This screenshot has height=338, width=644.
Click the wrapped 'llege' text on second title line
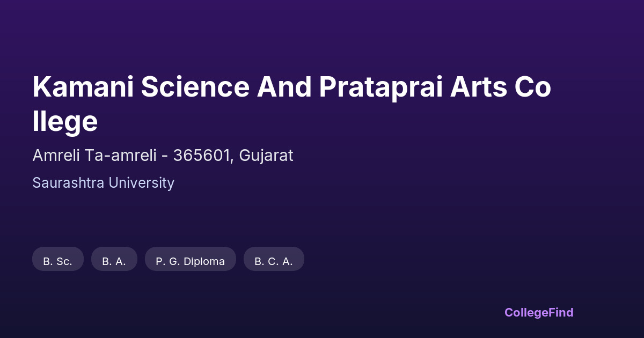point(65,122)
